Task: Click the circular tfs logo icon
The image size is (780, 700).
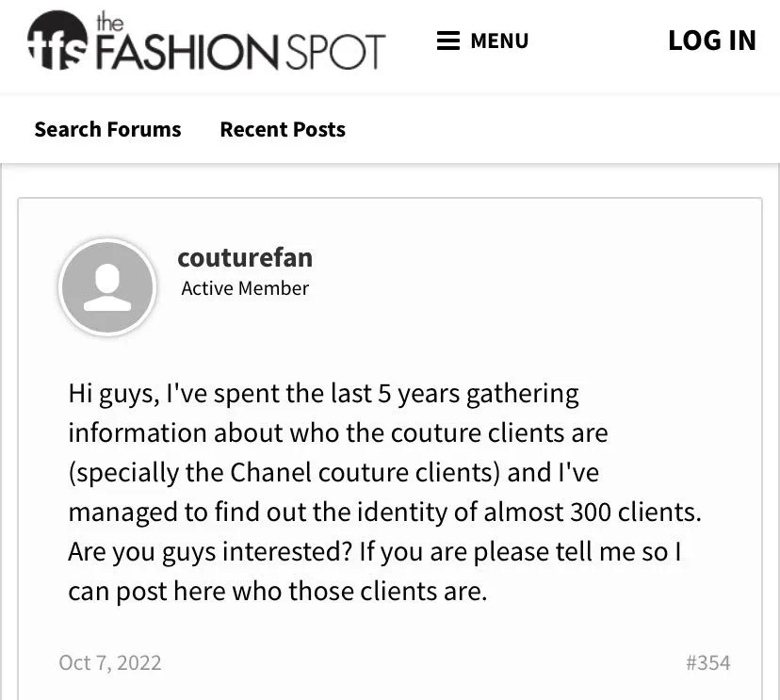Action: [x=57, y=40]
